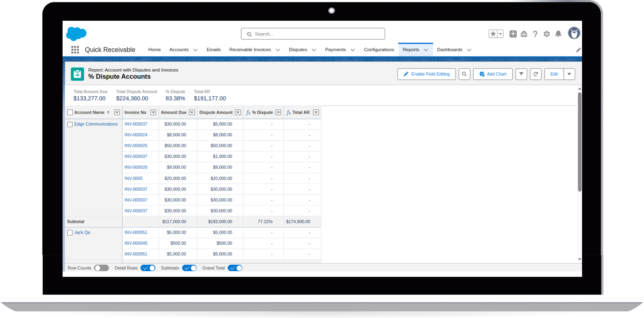Expand the Receivable Invoices nav chevron
Screen dimensions: 644x318
(278, 50)
